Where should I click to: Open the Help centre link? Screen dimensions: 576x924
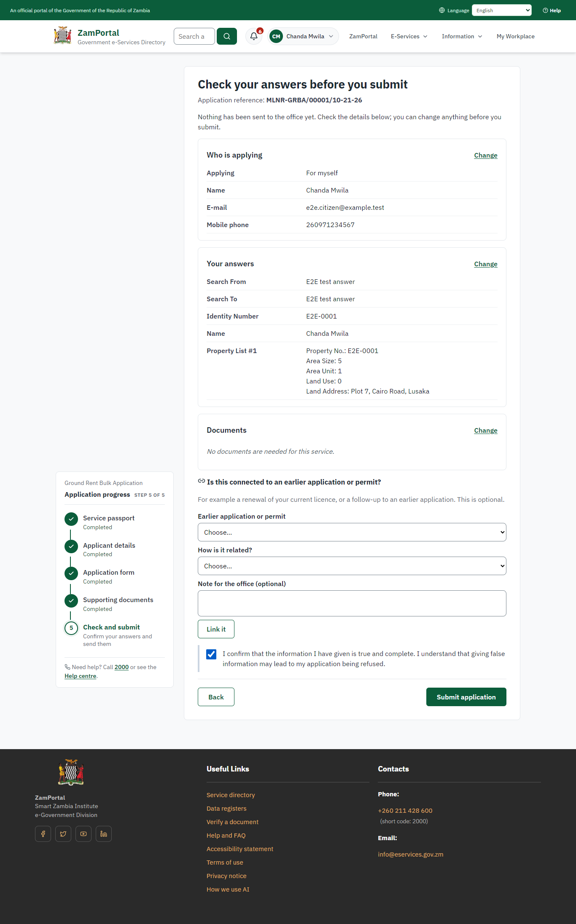[81, 676]
